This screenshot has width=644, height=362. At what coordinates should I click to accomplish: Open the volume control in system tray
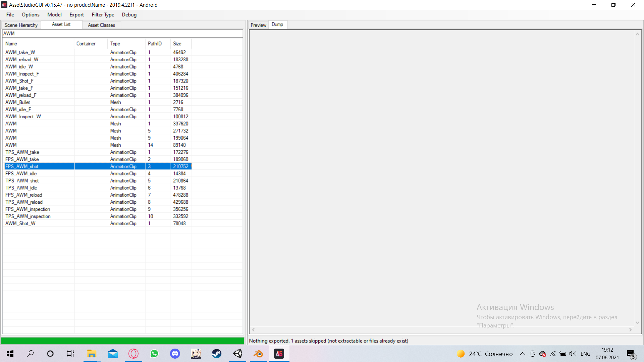tap(573, 354)
